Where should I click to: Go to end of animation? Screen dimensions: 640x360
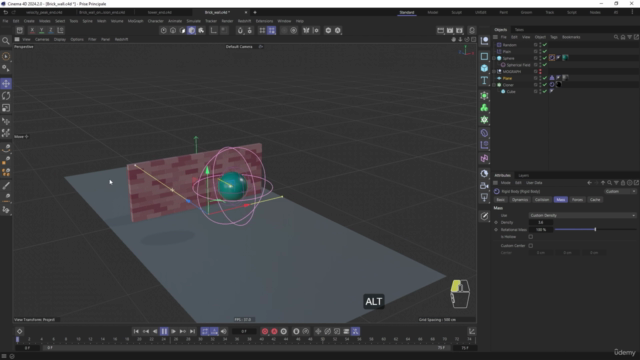192,331
